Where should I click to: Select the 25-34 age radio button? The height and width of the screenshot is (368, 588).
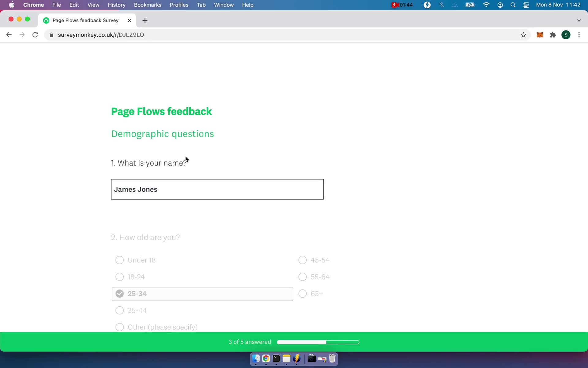click(x=119, y=293)
